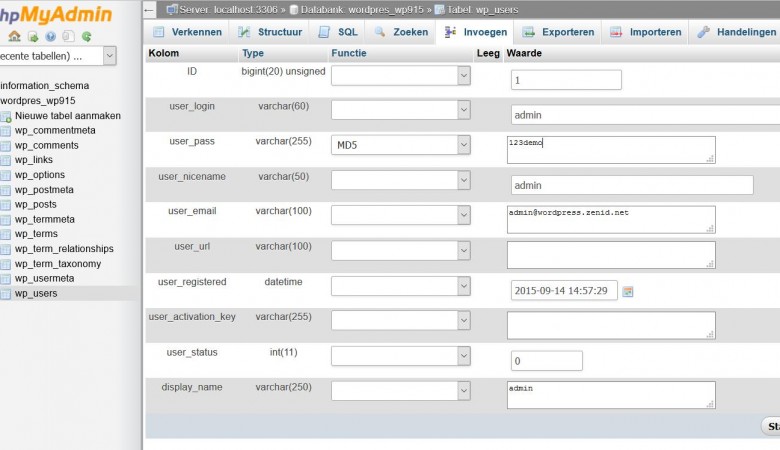Open the Zoeken tab
780x450 pixels.
click(401, 32)
